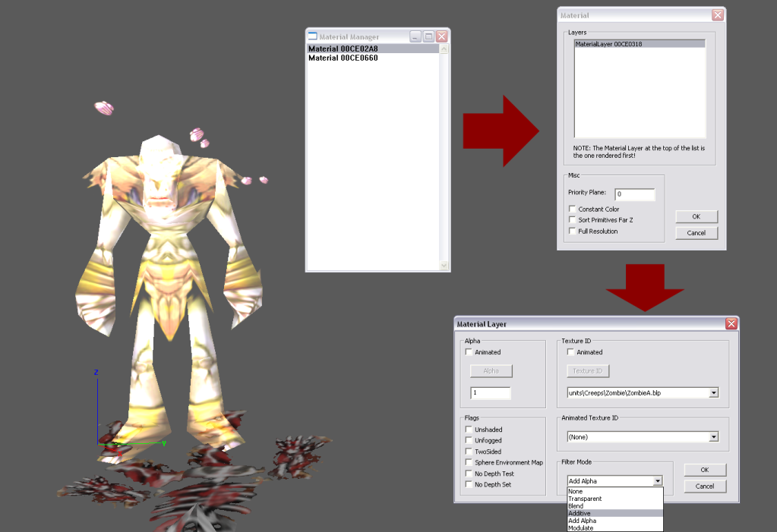This screenshot has width=777, height=532.
Task: Choose Additive in Filter Mode list
Action: [x=615, y=513]
